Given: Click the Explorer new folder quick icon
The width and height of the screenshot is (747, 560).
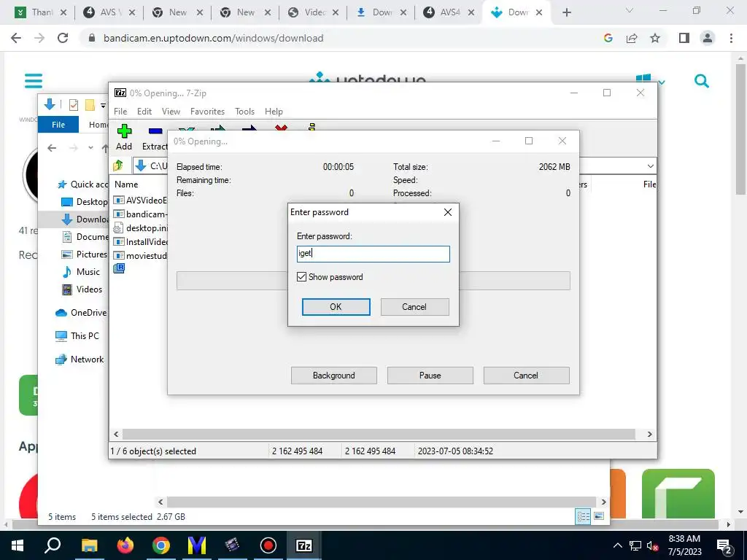Looking at the screenshot, I should (90, 105).
